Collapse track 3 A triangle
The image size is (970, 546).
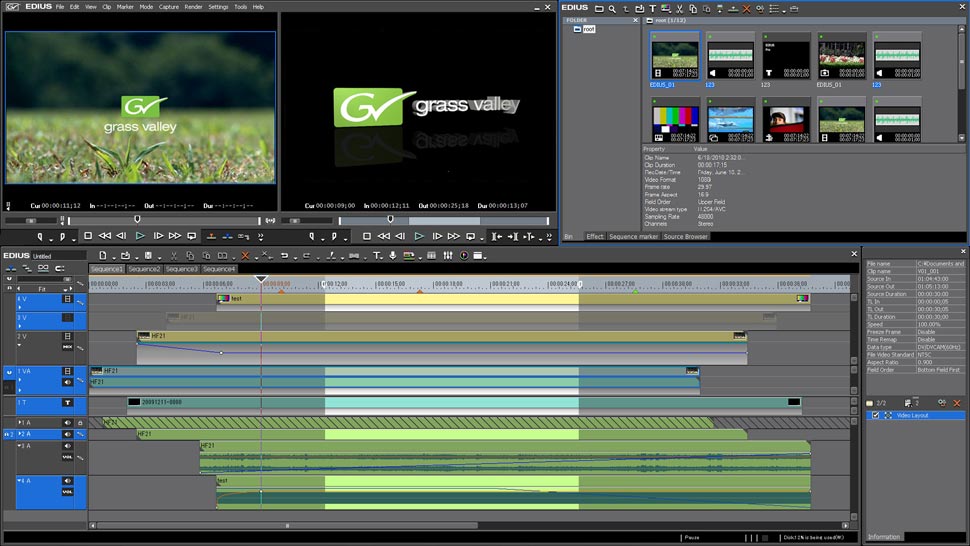pos(20,446)
